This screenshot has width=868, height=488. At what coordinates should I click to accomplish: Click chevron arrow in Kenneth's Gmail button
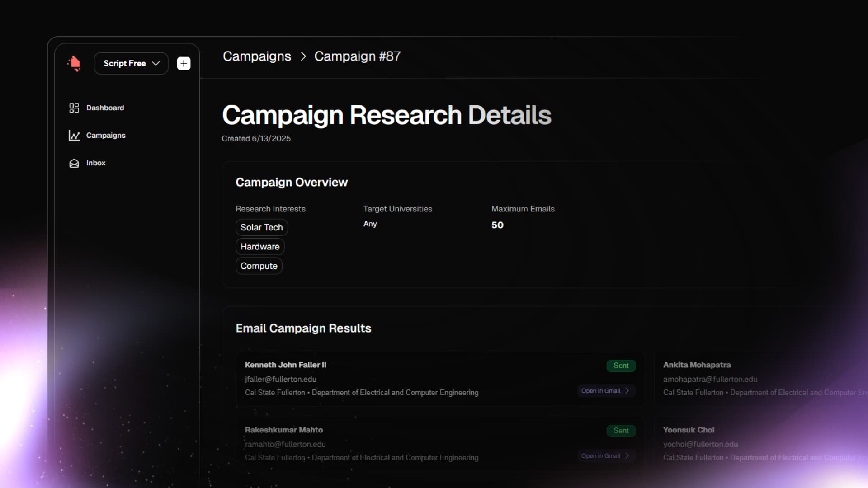pyautogui.click(x=627, y=391)
